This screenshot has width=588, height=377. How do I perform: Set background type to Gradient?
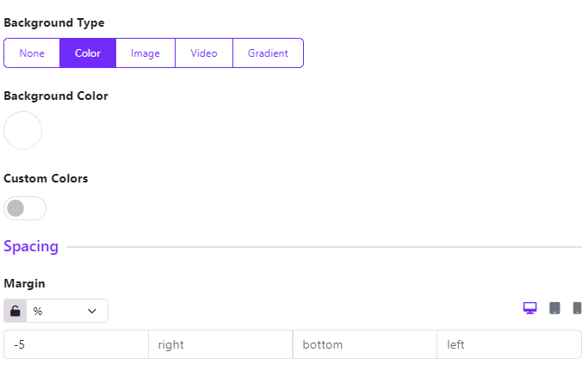(268, 53)
